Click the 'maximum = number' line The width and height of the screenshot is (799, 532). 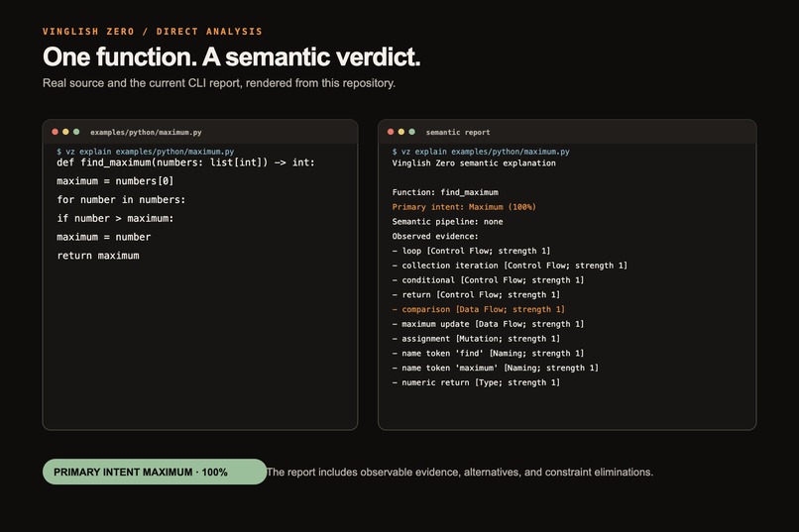coord(103,237)
